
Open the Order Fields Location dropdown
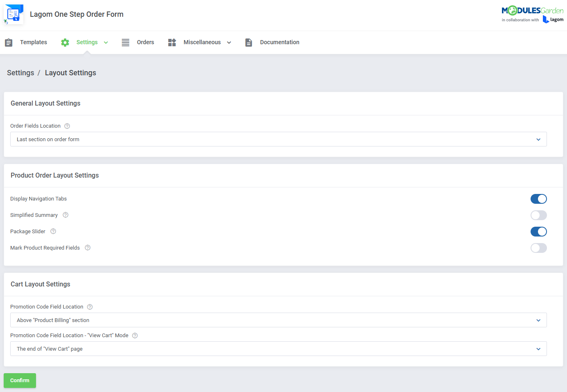click(x=279, y=139)
